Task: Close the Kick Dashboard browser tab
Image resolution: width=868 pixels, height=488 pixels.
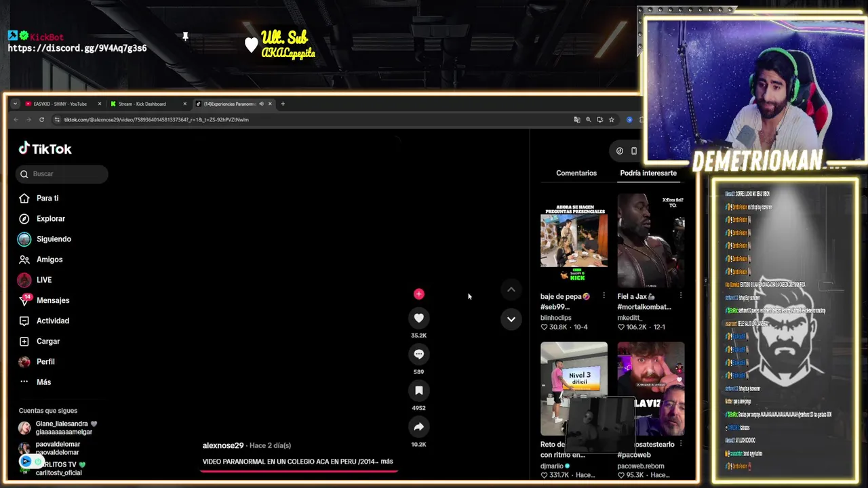Action: [x=184, y=104]
